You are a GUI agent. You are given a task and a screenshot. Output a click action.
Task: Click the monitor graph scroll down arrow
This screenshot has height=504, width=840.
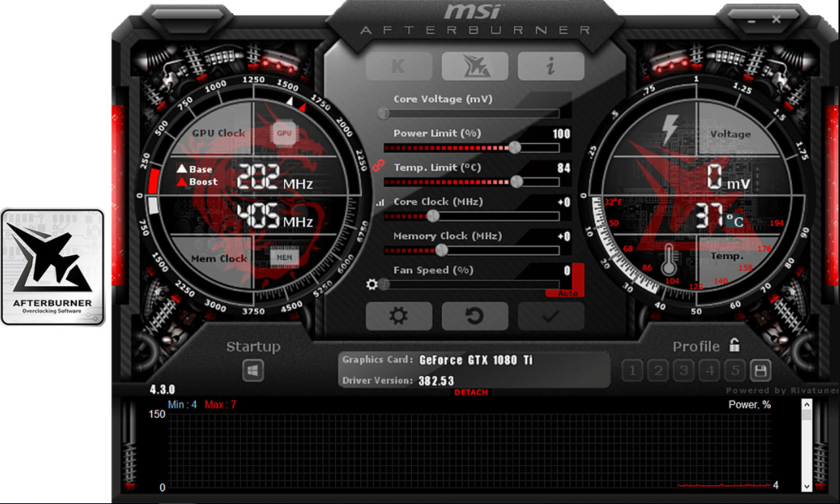tap(806, 486)
